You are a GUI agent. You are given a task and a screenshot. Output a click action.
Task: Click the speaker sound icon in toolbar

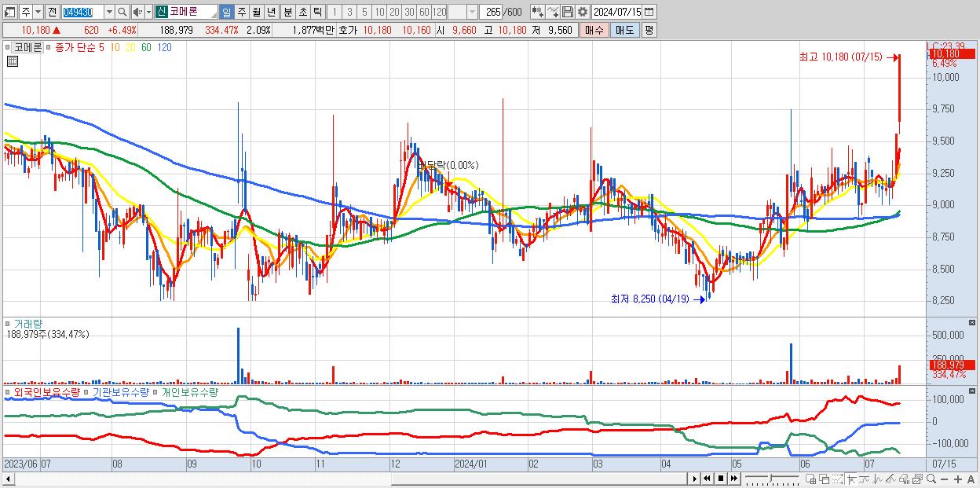[137, 12]
